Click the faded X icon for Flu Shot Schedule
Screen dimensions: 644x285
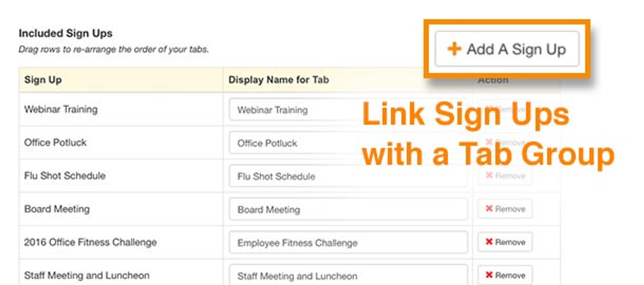[x=489, y=175]
